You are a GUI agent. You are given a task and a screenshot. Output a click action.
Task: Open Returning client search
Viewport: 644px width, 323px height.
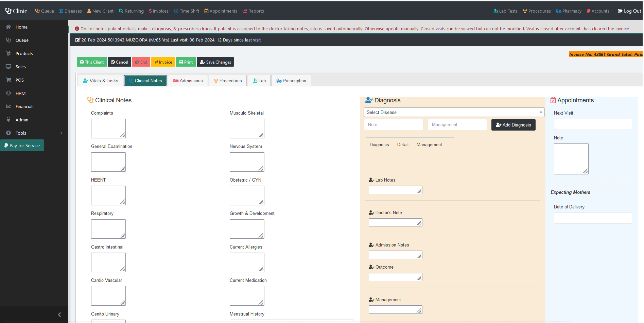tap(131, 11)
